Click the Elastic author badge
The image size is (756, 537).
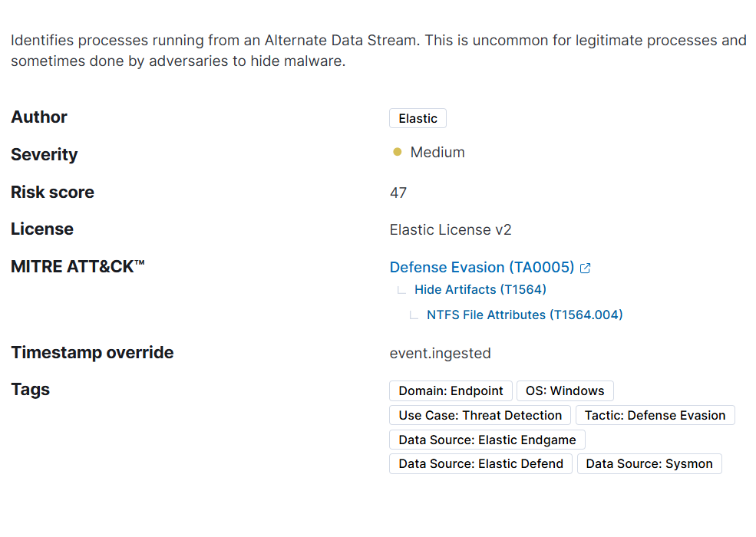(418, 118)
